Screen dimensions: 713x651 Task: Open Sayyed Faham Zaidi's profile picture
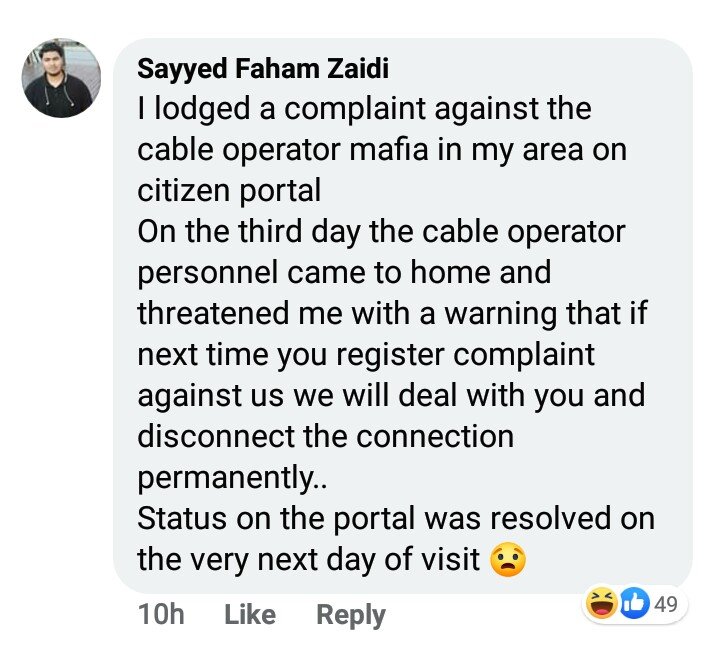click(62, 78)
